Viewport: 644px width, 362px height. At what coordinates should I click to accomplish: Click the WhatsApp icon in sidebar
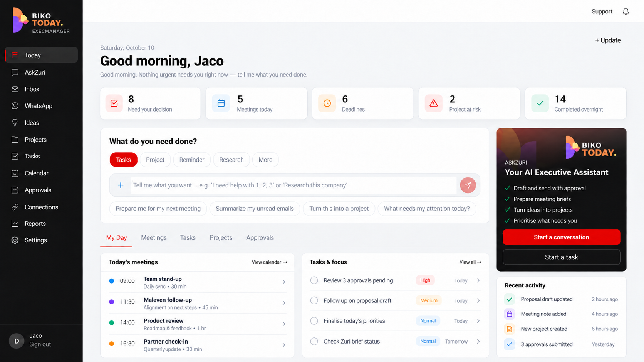15,106
